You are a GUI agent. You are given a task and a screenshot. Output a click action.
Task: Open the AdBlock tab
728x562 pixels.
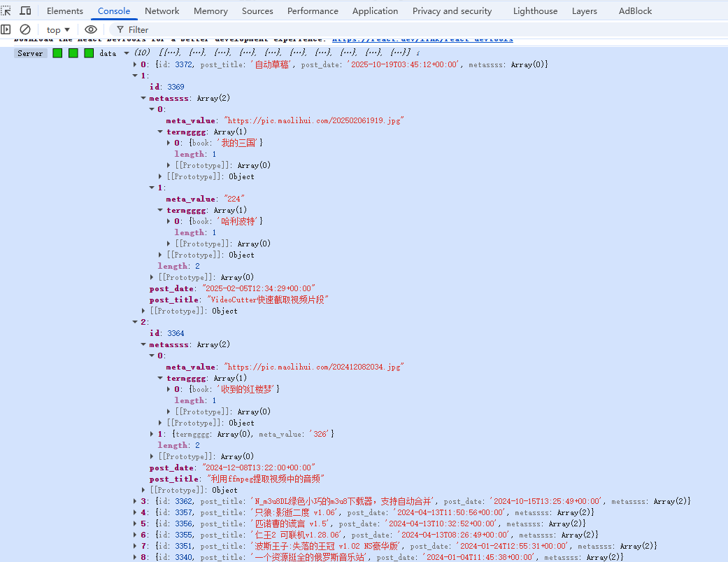tap(635, 10)
